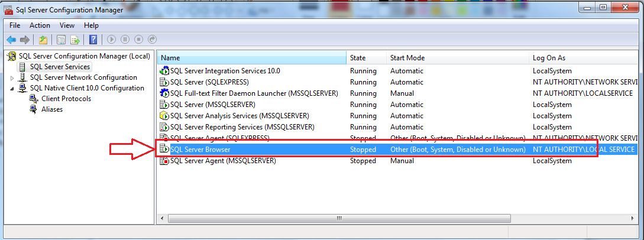Click the Properties toolbar icon
The width and height of the screenshot is (644, 240).
click(x=61, y=40)
